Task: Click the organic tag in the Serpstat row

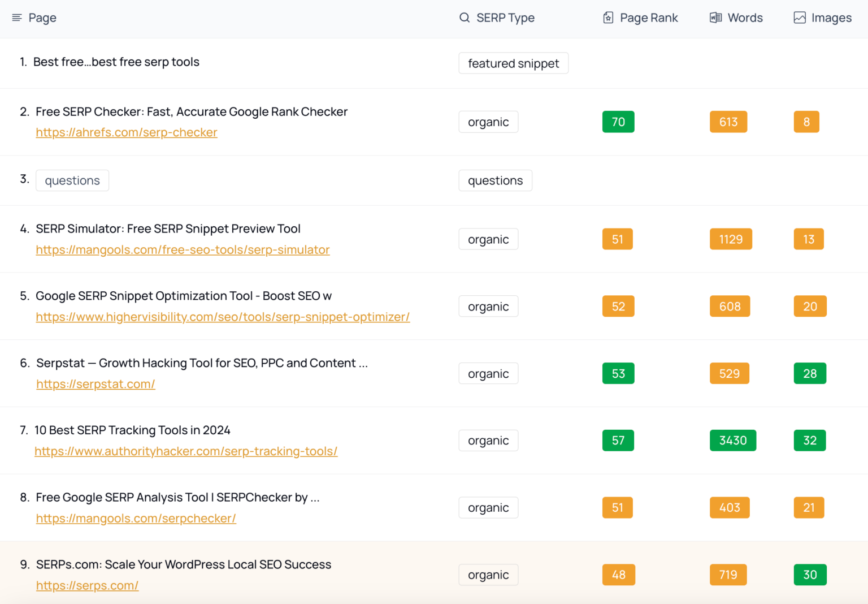Action: (x=488, y=374)
